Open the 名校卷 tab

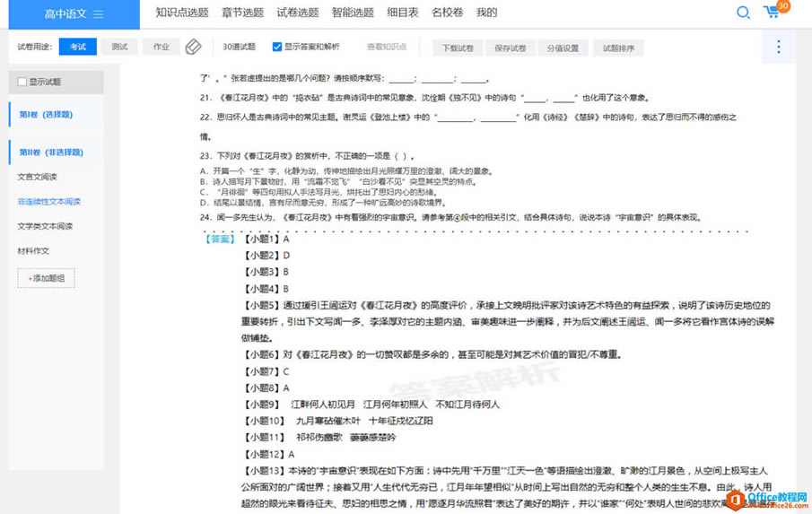pos(447,13)
